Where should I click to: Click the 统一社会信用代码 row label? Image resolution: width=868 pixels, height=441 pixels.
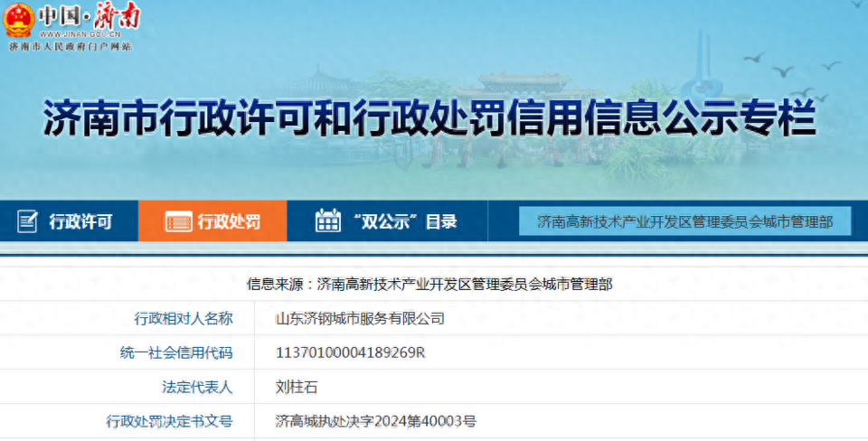pyautogui.click(x=175, y=352)
